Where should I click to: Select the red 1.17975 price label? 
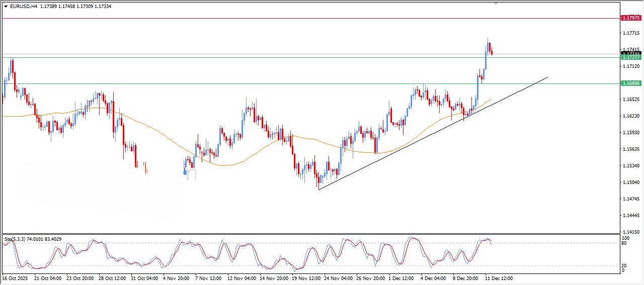(x=631, y=18)
